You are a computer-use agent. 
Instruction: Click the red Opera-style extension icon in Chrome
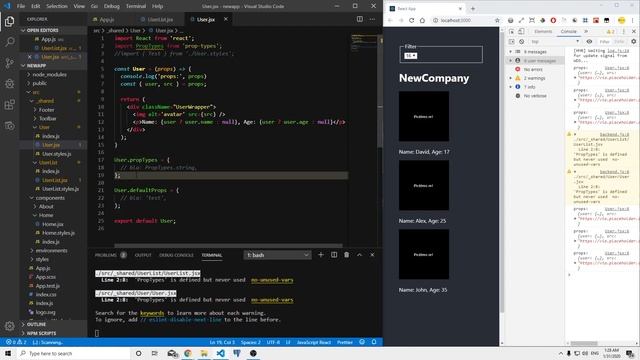553,20
